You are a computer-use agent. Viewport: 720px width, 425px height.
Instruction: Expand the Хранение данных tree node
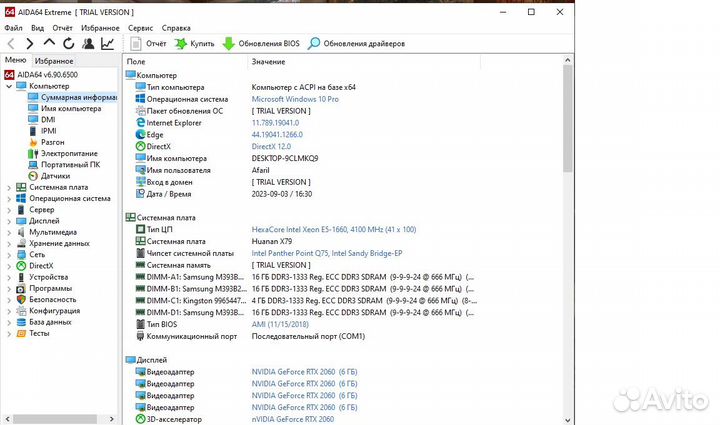[9, 244]
